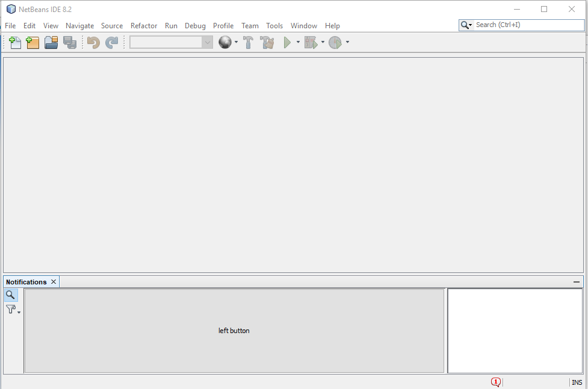
Task: Profile the main project
Action: point(335,42)
